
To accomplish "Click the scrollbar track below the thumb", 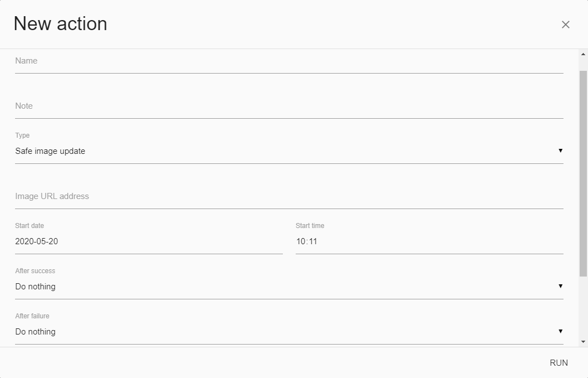I will (x=584, y=307).
